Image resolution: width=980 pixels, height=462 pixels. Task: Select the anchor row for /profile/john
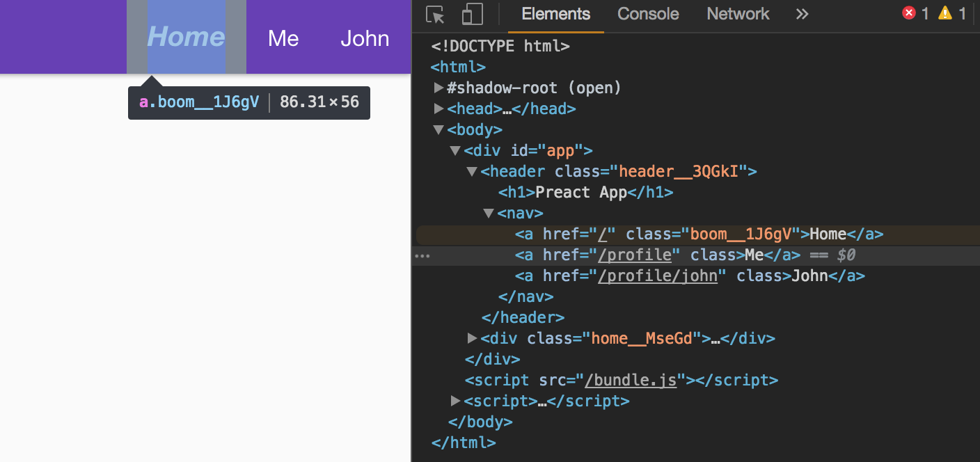(690, 276)
